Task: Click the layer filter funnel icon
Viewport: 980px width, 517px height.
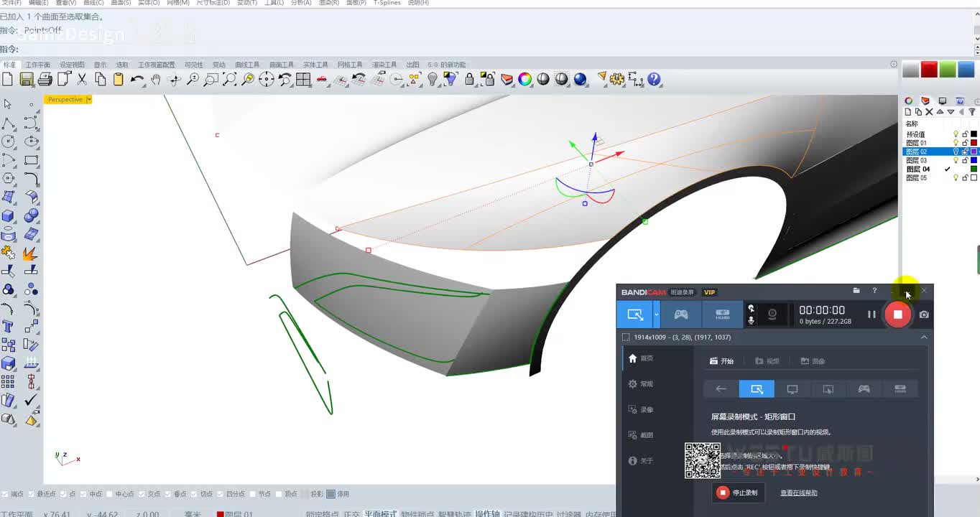Action: coord(972,112)
